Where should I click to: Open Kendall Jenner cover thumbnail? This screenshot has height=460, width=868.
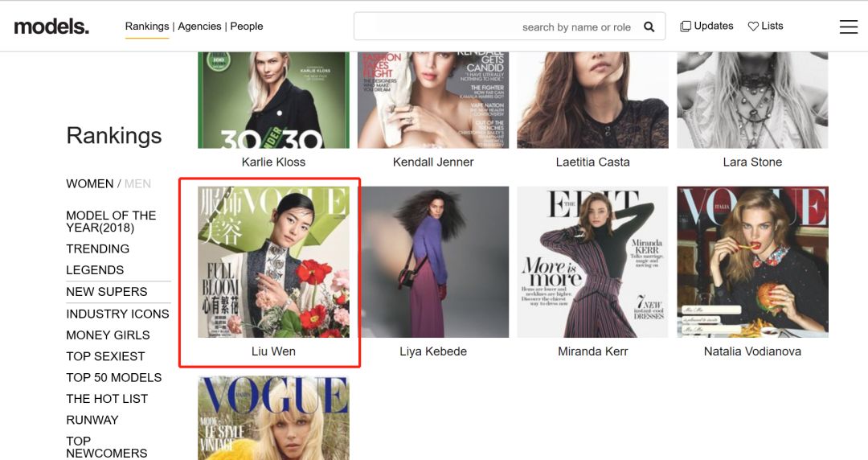tap(433, 101)
